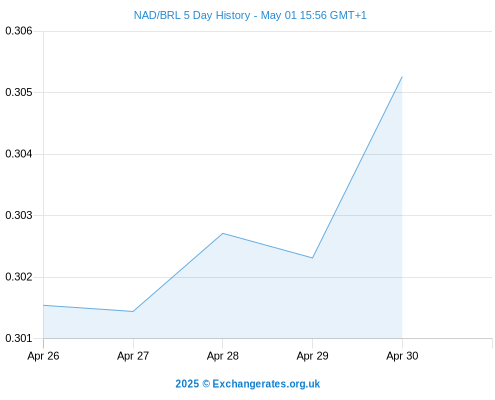This screenshot has width=495, height=400.
Task: Click the 0.301 y-axis label
Action: pyautogui.click(x=19, y=338)
